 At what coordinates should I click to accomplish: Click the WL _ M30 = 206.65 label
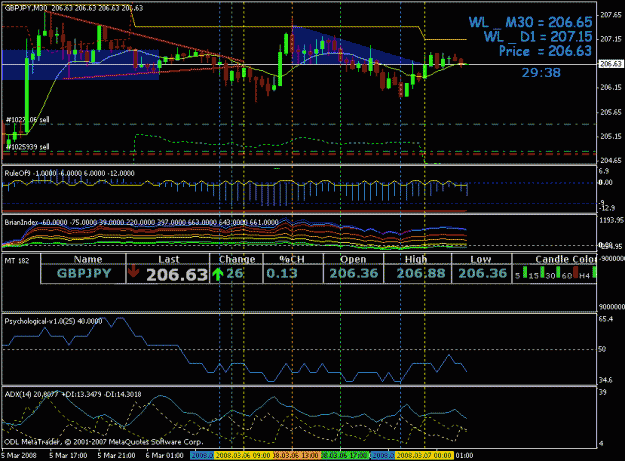point(530,22)
